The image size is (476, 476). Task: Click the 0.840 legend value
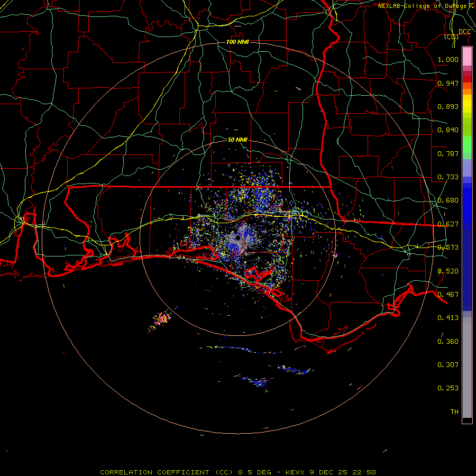tap(448, 130)
